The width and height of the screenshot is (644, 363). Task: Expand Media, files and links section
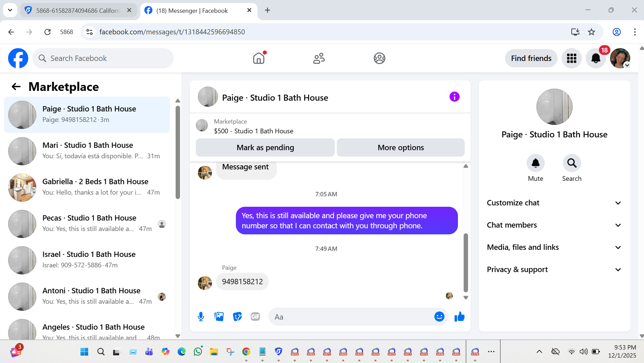[x=554, y=247]
